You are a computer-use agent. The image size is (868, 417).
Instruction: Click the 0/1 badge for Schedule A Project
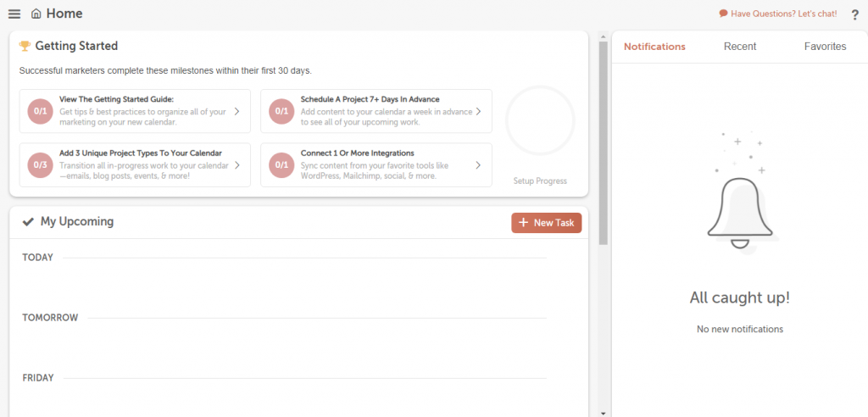(281, 111)
